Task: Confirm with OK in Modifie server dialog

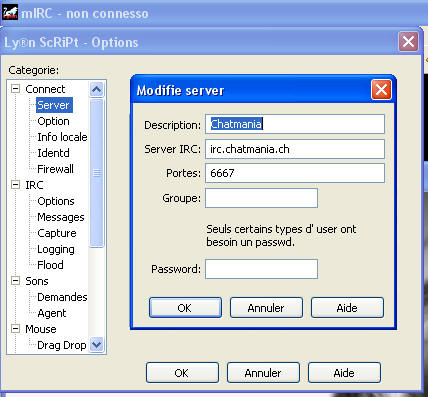Action: point(185,308)
